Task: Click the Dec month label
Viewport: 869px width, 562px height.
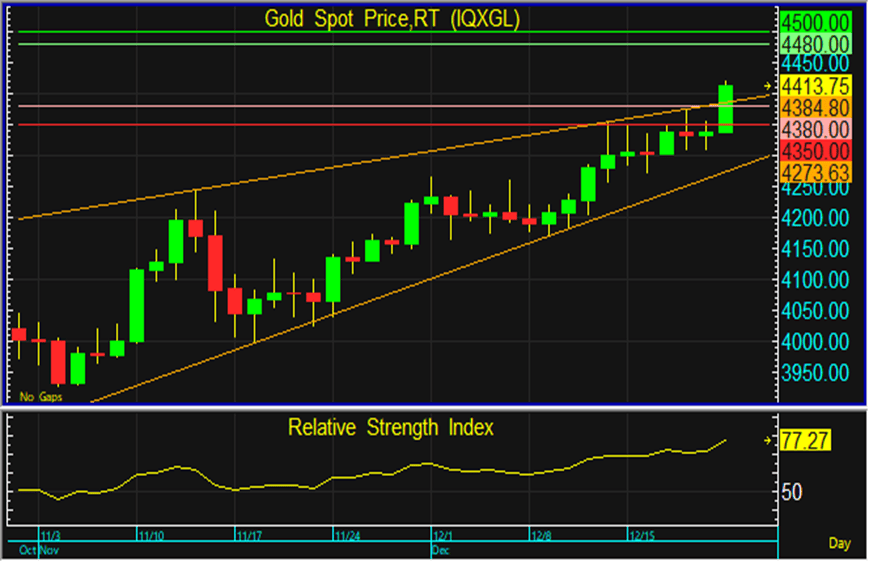Action: [x=440, y=550]
